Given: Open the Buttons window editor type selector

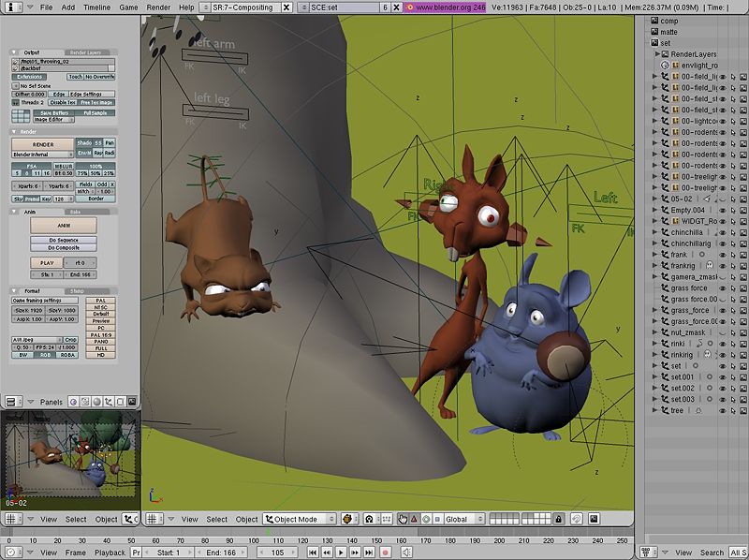Looking at the screenshot, I should pos(13,402).
